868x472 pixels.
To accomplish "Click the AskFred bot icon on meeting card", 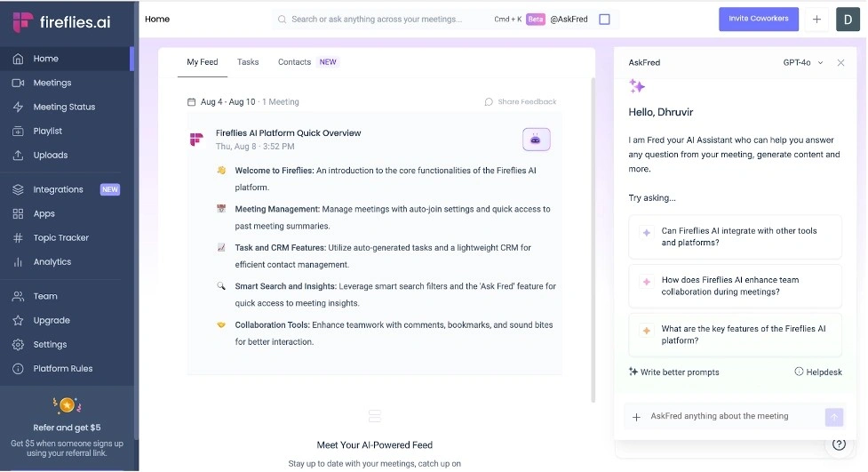I will click(x=536, y=140).
